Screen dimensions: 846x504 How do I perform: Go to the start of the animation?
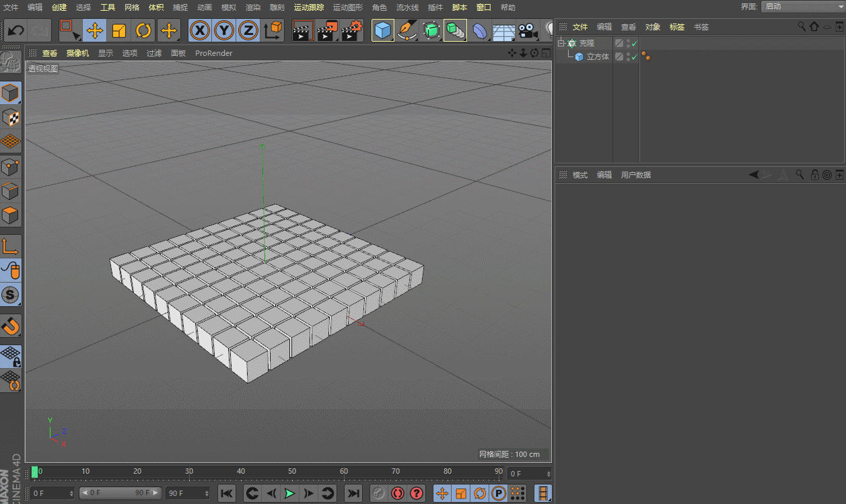227,493
